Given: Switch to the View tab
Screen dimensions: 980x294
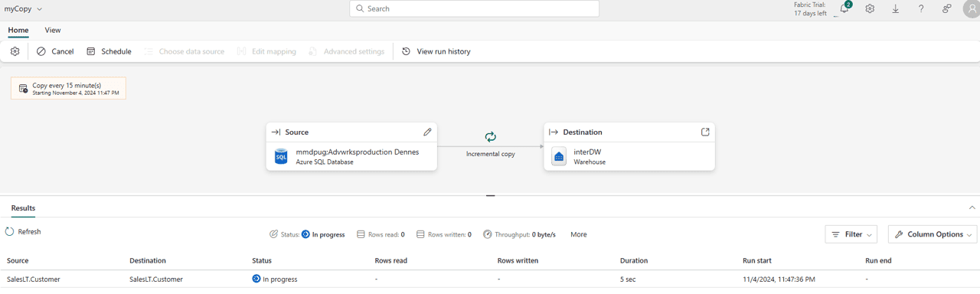Looking at the screenshot, I should [x=53, y=31].
